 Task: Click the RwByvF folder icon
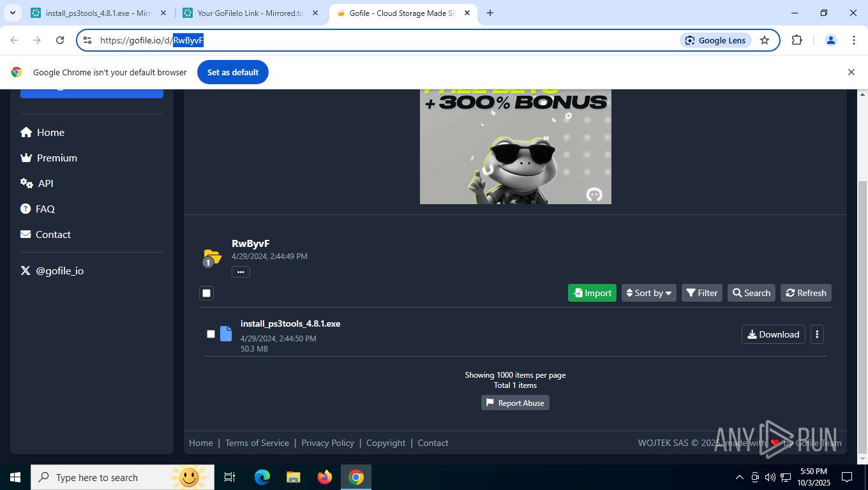pos(212,257)
